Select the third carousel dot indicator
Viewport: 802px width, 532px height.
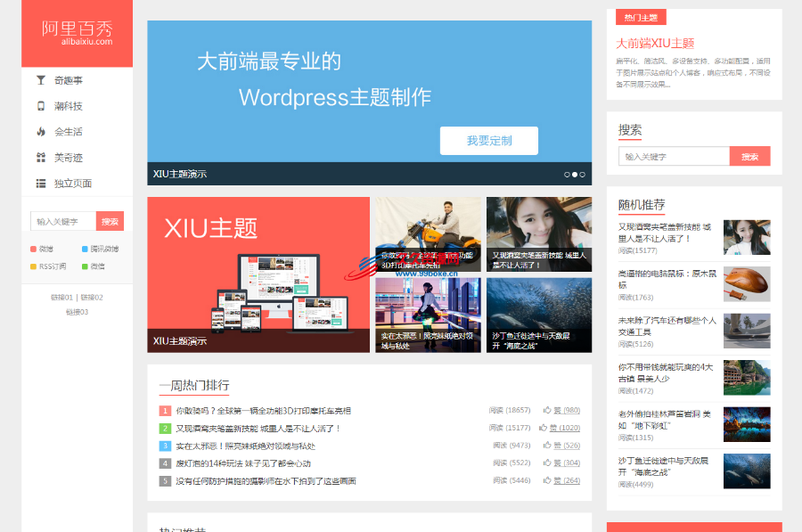tap(583, 174)
